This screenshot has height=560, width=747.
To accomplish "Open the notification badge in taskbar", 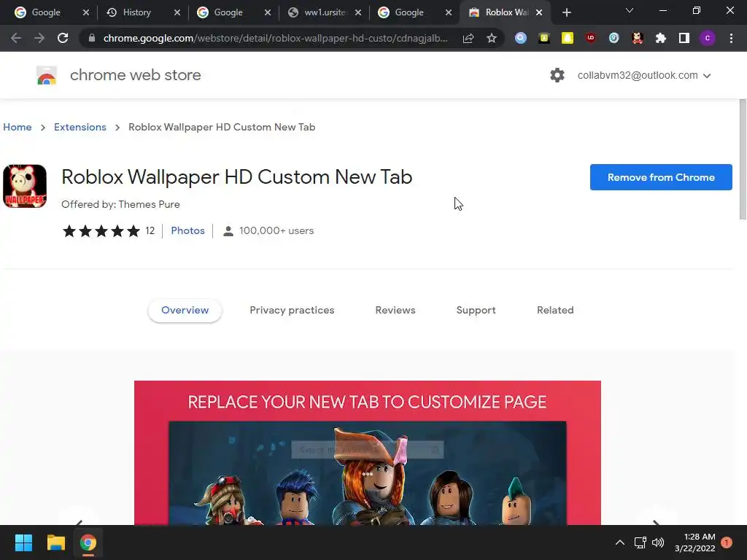I will (x=727, y=542).
